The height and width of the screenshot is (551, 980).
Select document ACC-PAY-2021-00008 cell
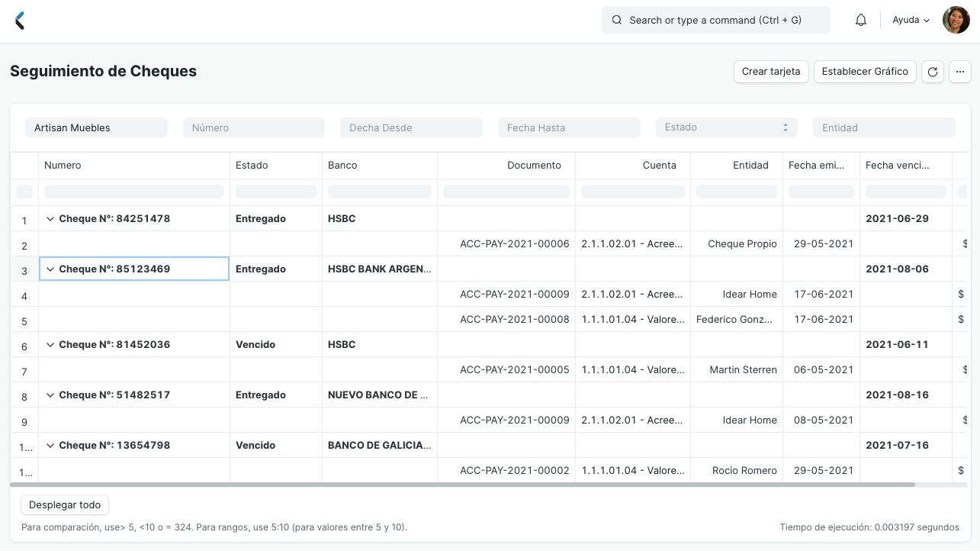pyautogui.click(x=506, y=320)
